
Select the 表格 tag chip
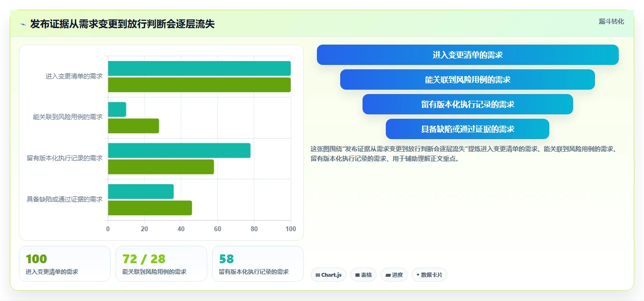363,275
